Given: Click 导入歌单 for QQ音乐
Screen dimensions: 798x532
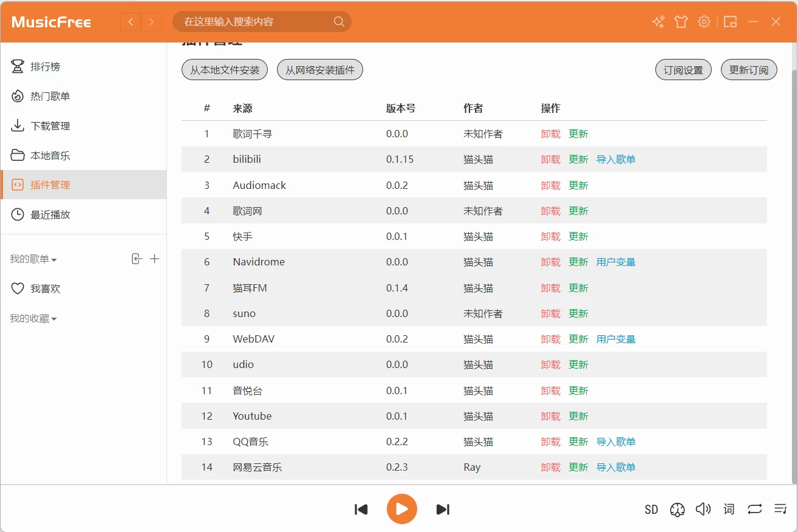Looking at the screenshot, I should coord(616,442).
